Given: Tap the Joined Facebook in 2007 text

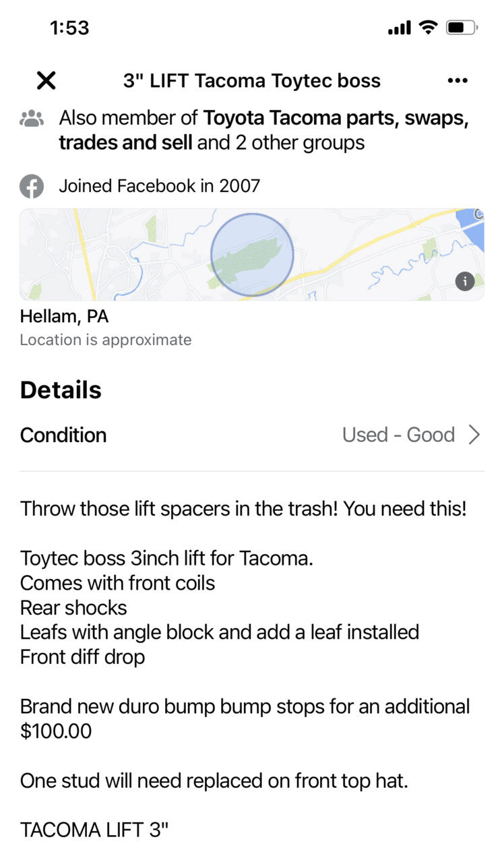Looking at the screenshot, I should click(160, 186).
